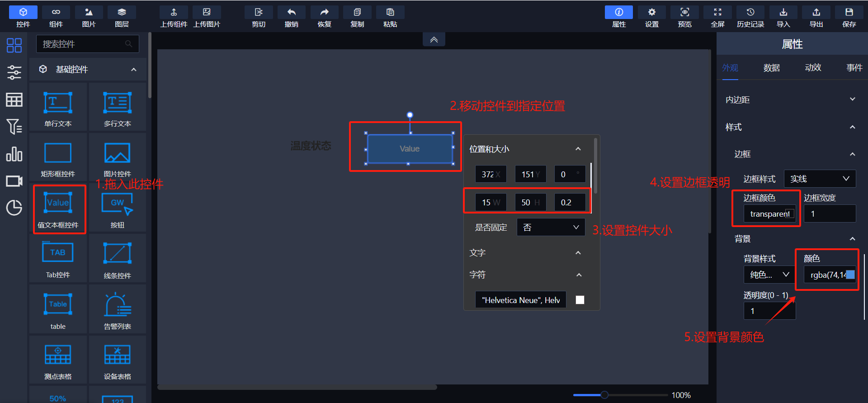Screen dimensions: 868x403
Task: Select the filter list icon in left sidebar
Action: tap(14, 127)
